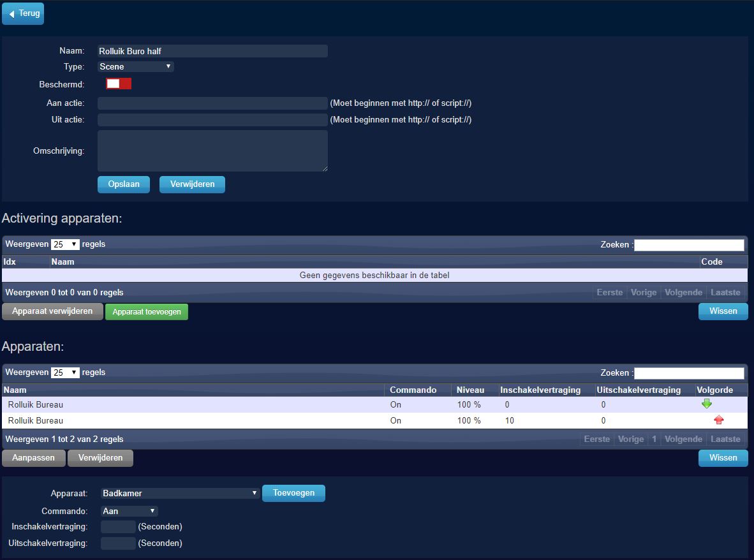Select Rolluik Bureau row with delay 0
This screenshot has width=754, height=560.
pyautogui.click(x=374, y=404)
